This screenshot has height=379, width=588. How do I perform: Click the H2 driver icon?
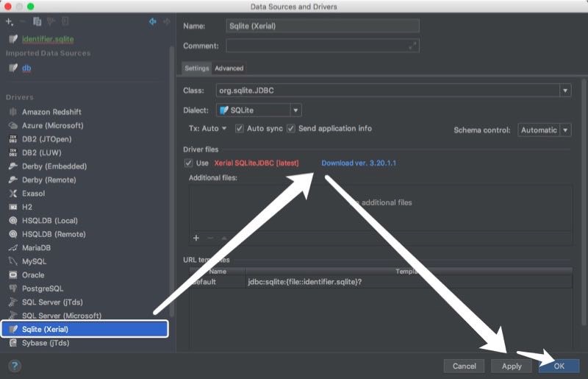pyautogui.click(x=13, y=207)
